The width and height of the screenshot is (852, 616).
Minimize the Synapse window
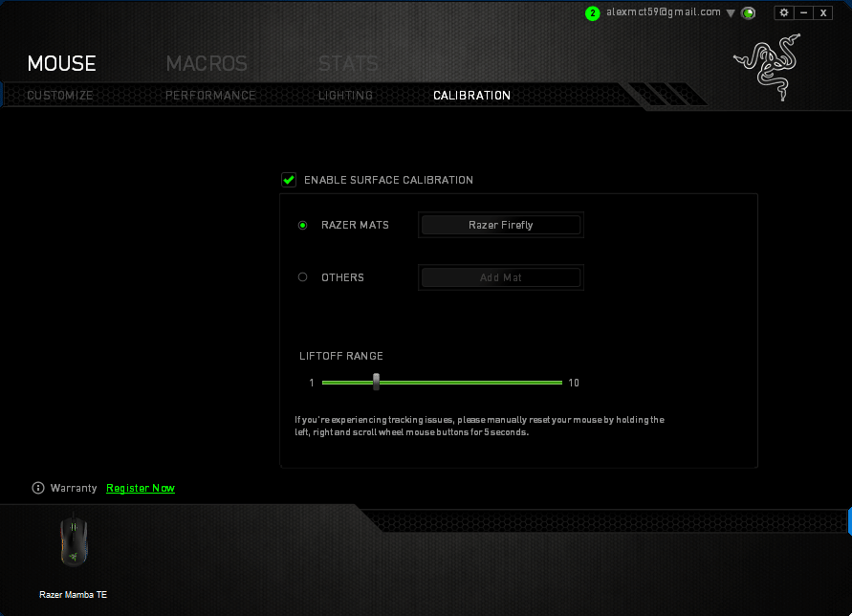(803, 12)
